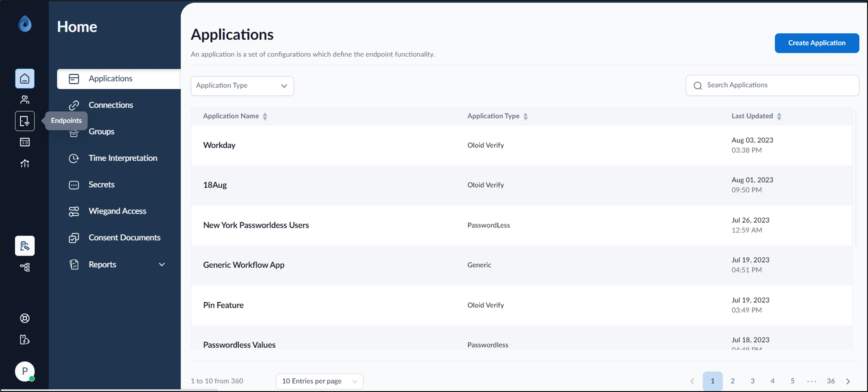This screenshot has height=392, width=868.
Task: Expand the Reports submenu chevron
Action: pos(162,265)
